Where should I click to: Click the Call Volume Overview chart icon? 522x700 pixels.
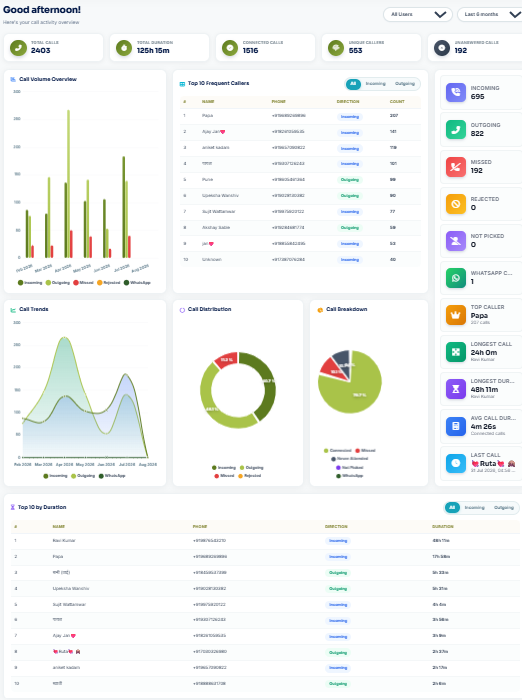tap(13, 79)
